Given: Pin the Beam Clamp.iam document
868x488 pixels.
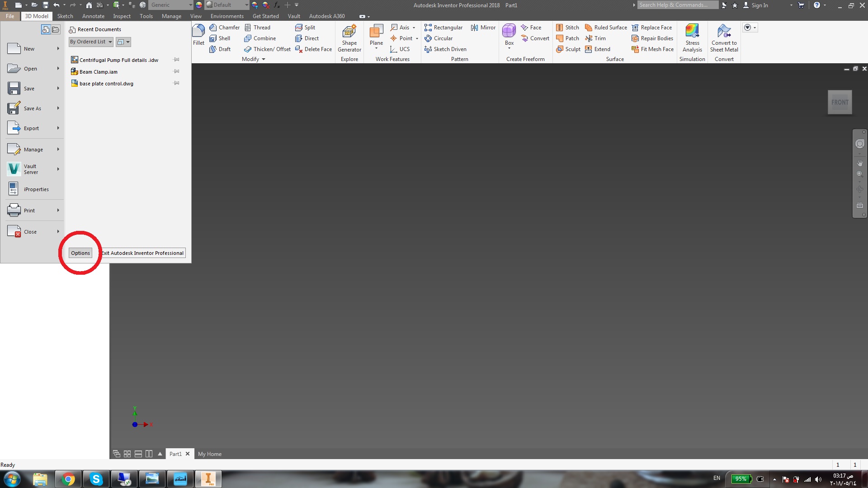Looking at the screenshot, I should click(177, 71).
